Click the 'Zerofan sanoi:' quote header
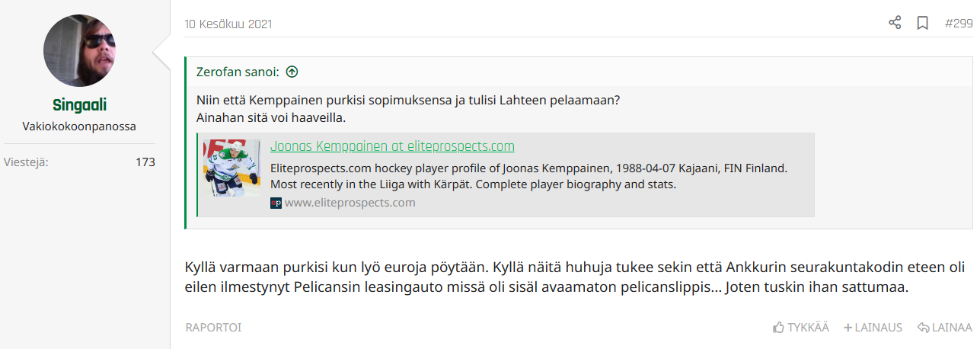Image resolution: width=980 pixels, height=349 pixels. click(x=237, y=72)
